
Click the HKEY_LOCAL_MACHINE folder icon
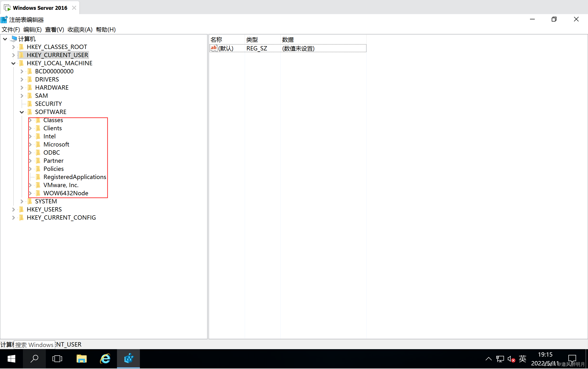click(x=21, y=63)
